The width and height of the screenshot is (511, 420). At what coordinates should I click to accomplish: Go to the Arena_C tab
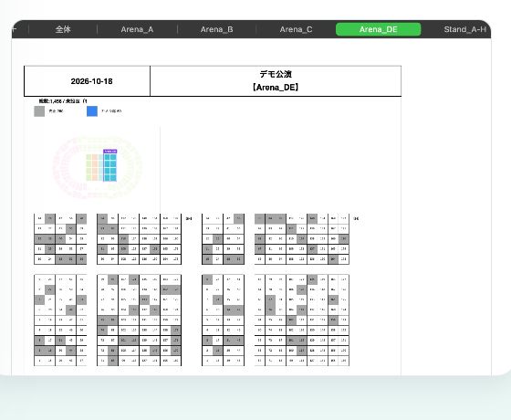click(x=296, y=29)
